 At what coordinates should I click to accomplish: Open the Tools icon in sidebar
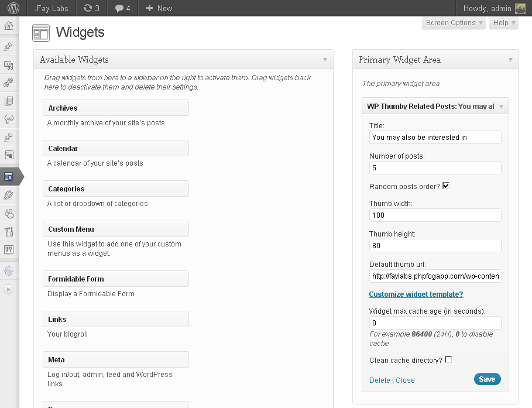pyautogui.click(x=8, y=232)
